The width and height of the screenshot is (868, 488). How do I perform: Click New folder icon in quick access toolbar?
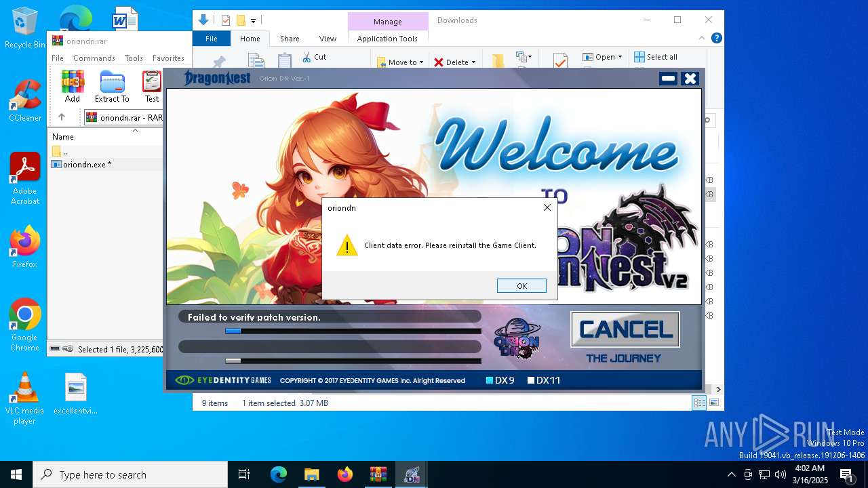pos(240,20)
